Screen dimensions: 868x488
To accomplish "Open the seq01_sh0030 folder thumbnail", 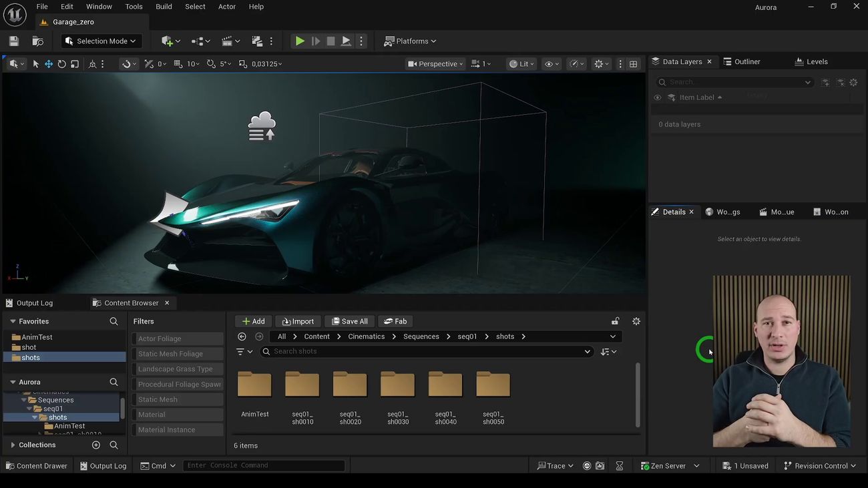I will pos(397,385).
